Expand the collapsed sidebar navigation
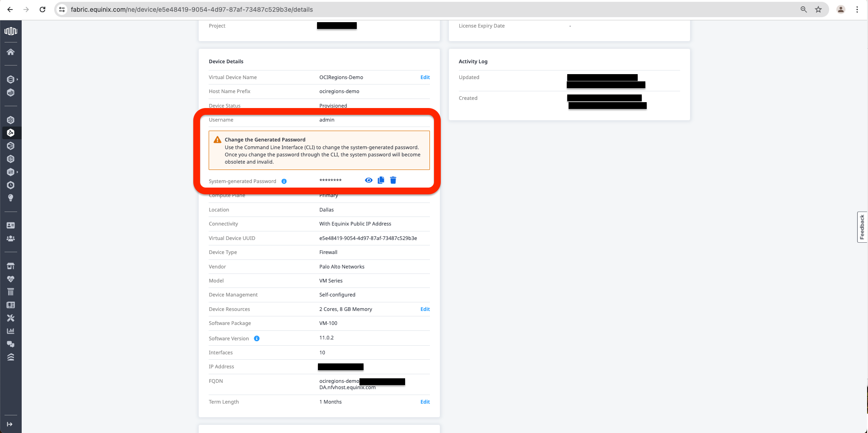Image resolution: width=868 pixels, height=433 pixels. [x=10, y=424]
